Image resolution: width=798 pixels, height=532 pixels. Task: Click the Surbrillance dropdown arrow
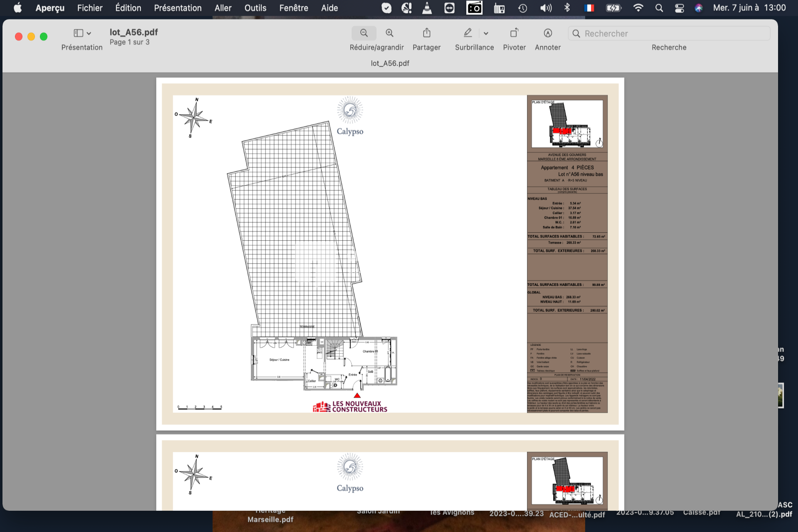(486, 33)
